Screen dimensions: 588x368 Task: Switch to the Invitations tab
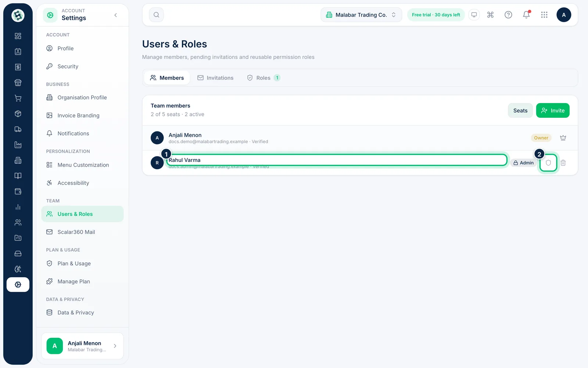click(x=215, y=78)
